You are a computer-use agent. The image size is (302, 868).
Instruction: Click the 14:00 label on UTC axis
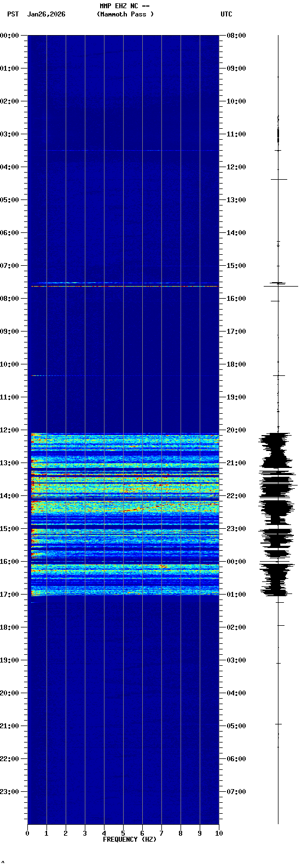(x=236, y=233)
